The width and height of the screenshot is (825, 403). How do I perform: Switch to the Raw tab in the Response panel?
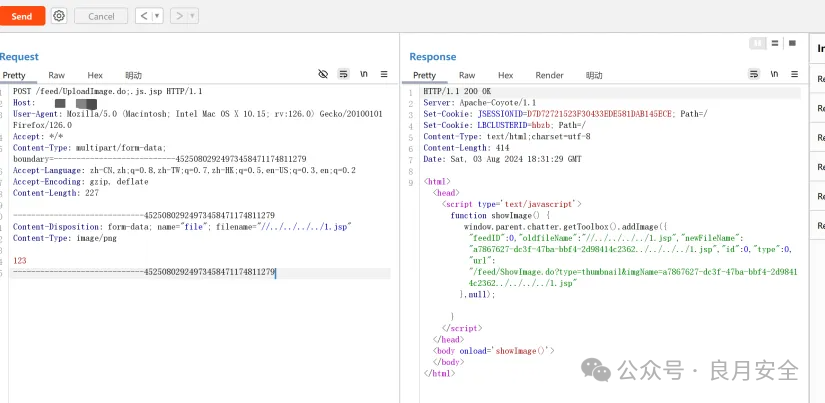coord(467,75)
